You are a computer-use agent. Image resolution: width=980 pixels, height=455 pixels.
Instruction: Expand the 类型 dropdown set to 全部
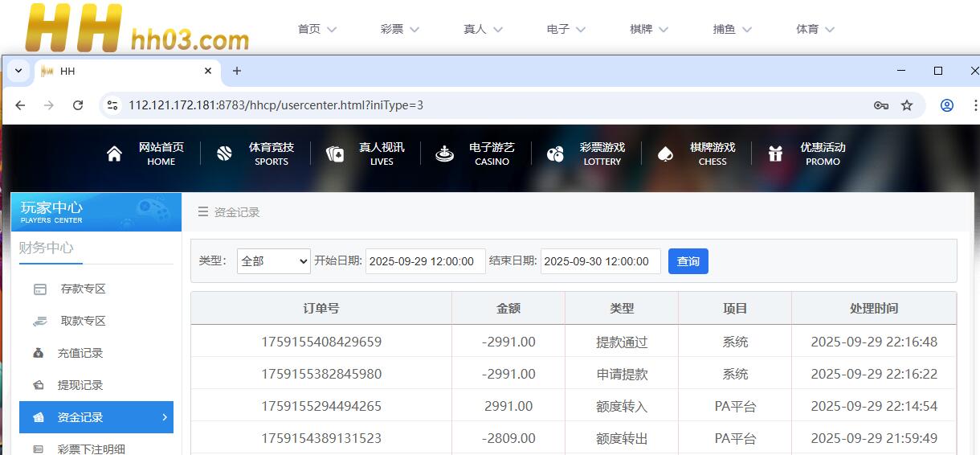point(273,261)
